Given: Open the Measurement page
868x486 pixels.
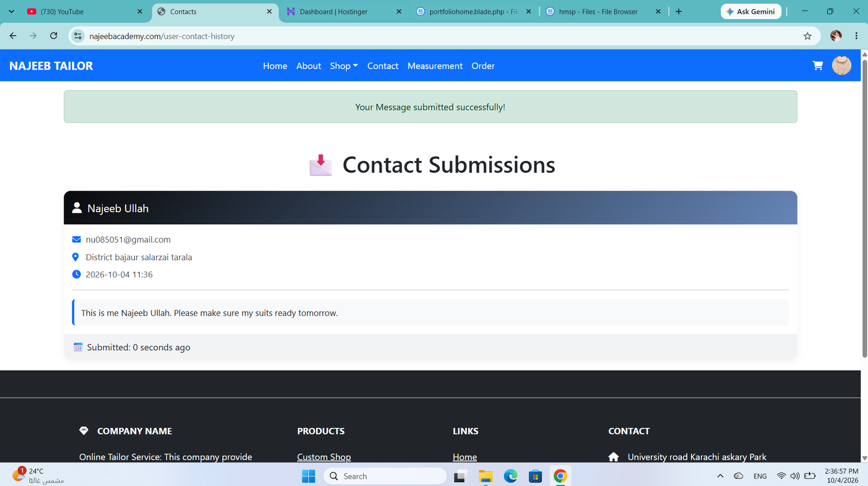Looking at the screenshot, I should coord(435,66).
